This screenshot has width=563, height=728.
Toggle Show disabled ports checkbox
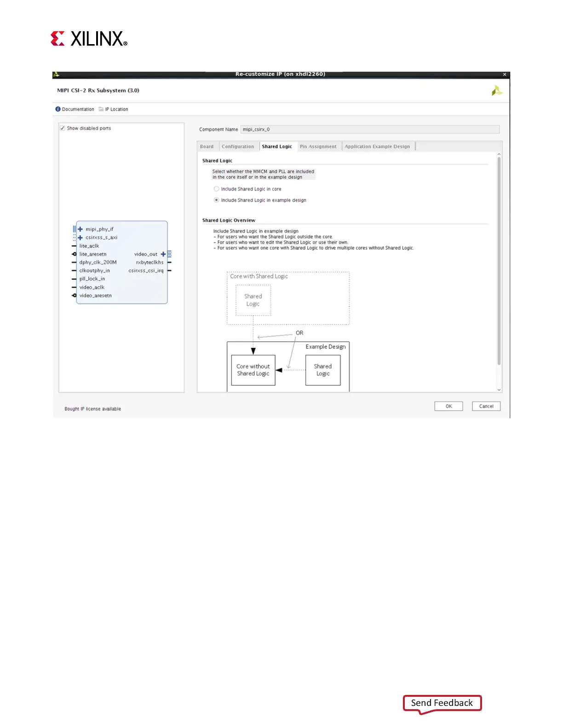tap(63, 128)
